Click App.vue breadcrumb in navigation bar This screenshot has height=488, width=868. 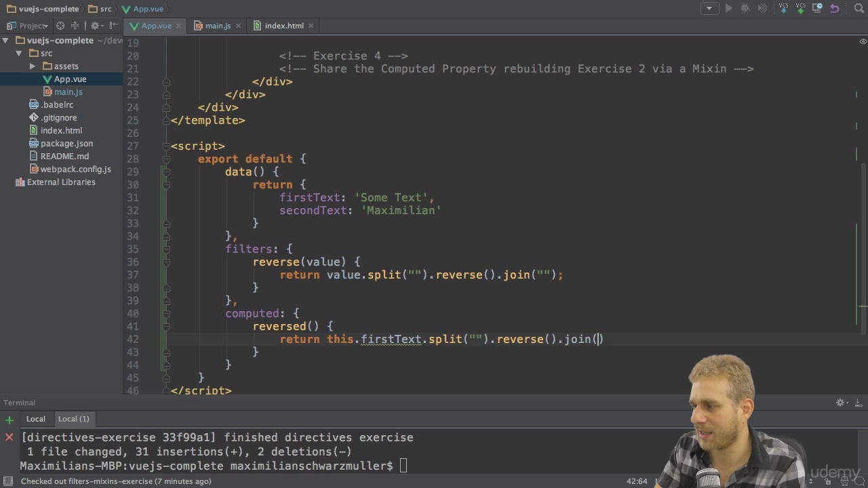pyautogui.click(x=144, y=9)
